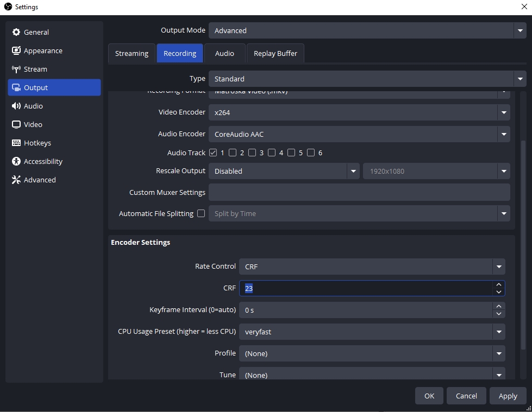Click the Advanced tools icon
The height and width of the screenshot is (412, 532).
[16, 180]
